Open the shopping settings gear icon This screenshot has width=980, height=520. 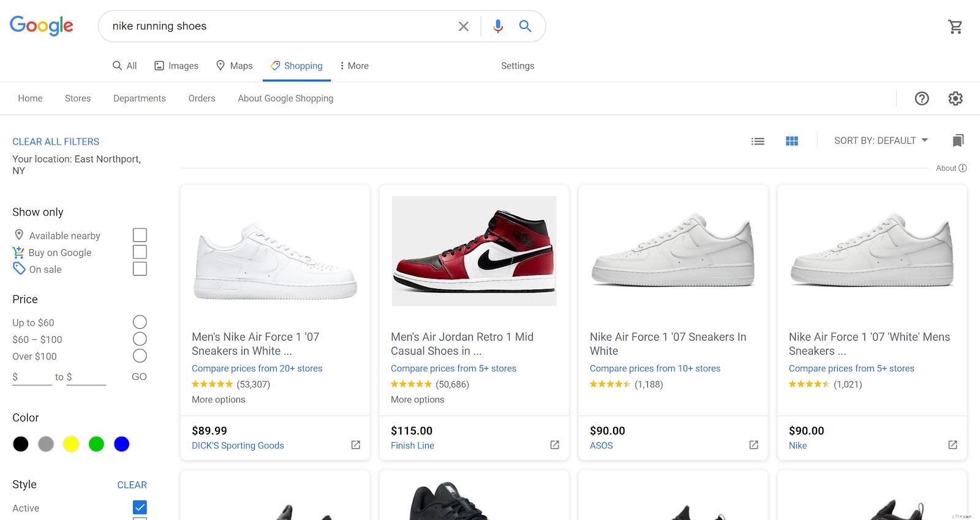[956, 99]
